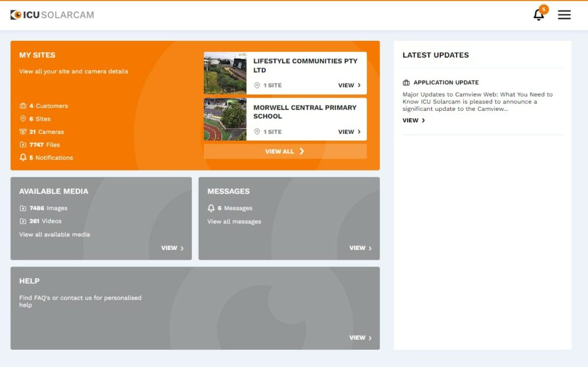The width and height of the screenshot is (588, 367).
Task: Click "4 Customers" stat
Action: (49, 106)
